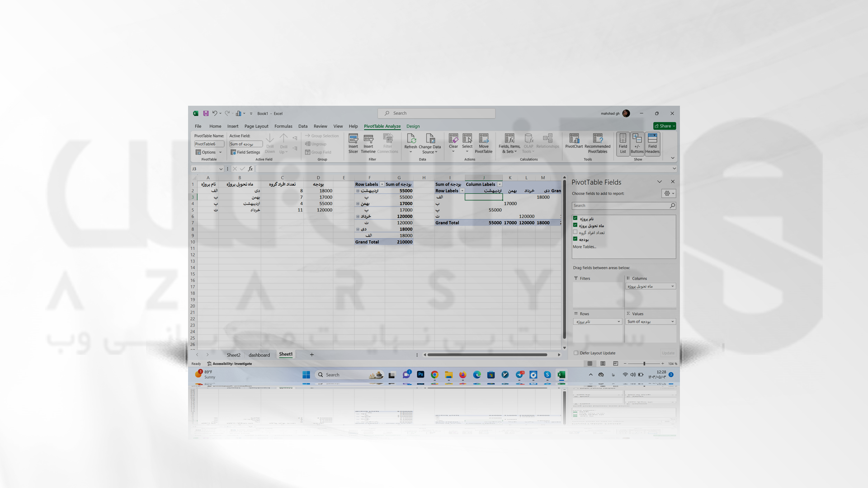
Task: Open Photoshop from the taskbar
Action: [420, 375]
